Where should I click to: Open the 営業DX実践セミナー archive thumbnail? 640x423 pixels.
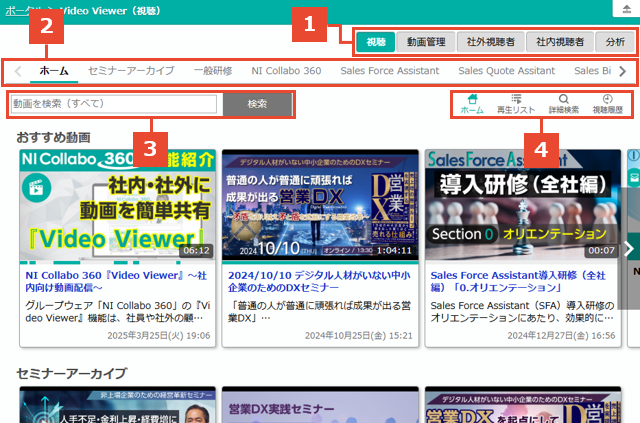coord(320,405)
